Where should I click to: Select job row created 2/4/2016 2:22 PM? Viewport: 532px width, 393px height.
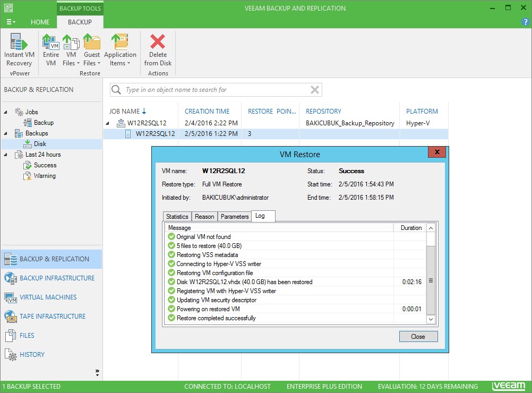point(277,123)
